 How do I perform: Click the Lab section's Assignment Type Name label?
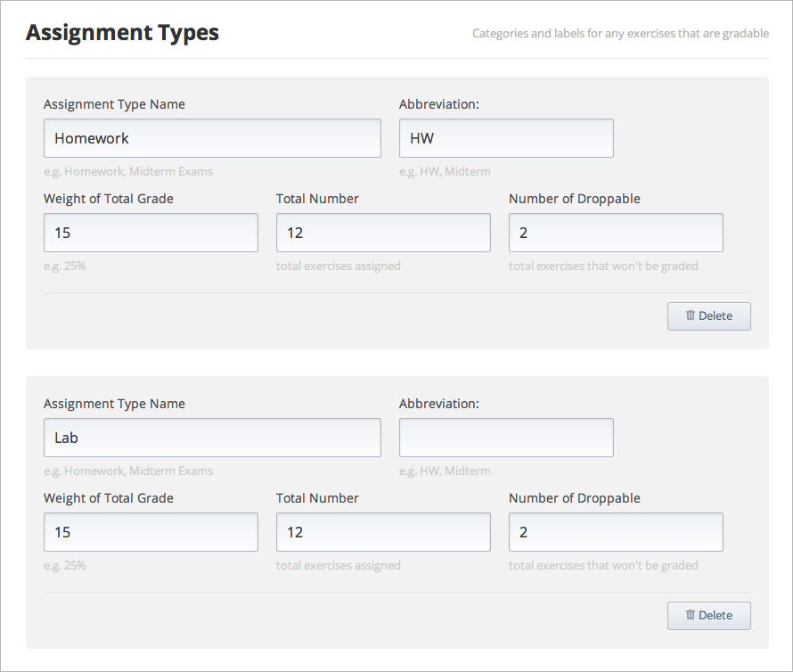(114, 404)
